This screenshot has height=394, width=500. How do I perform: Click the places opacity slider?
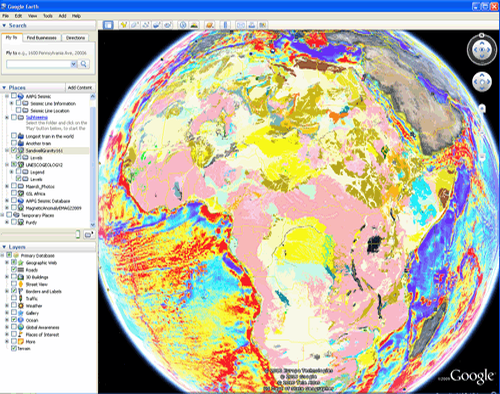40,235
